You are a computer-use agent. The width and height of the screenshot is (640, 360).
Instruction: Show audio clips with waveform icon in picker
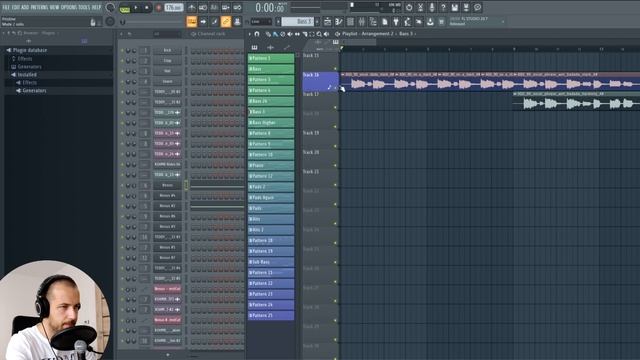point(270,48)
